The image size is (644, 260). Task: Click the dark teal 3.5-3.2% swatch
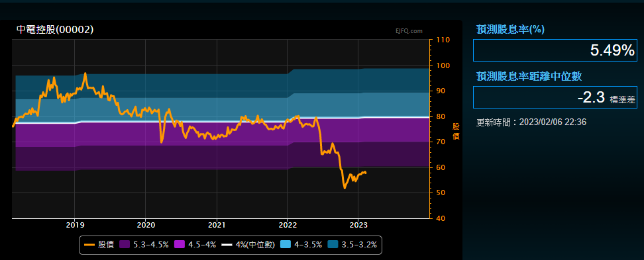click(333, 245)
